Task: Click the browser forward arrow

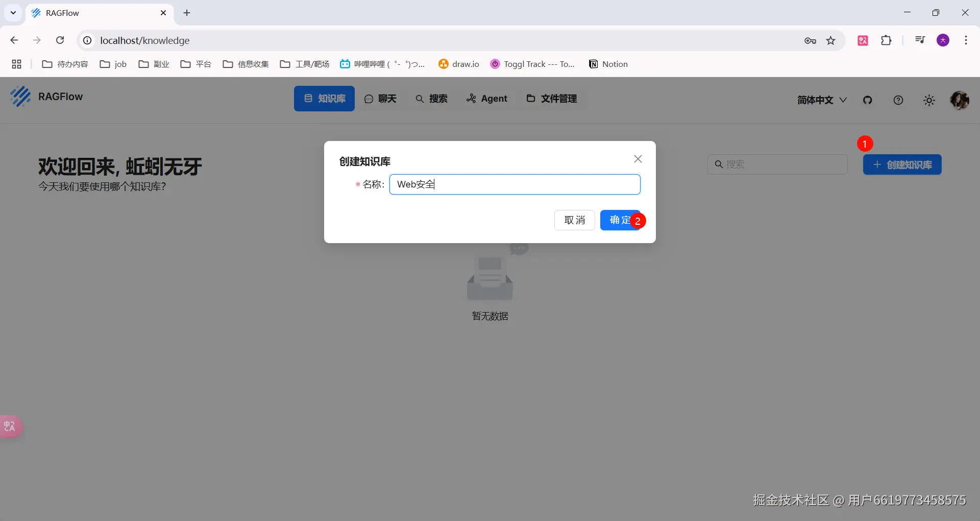Action: [x=37, y=40]
